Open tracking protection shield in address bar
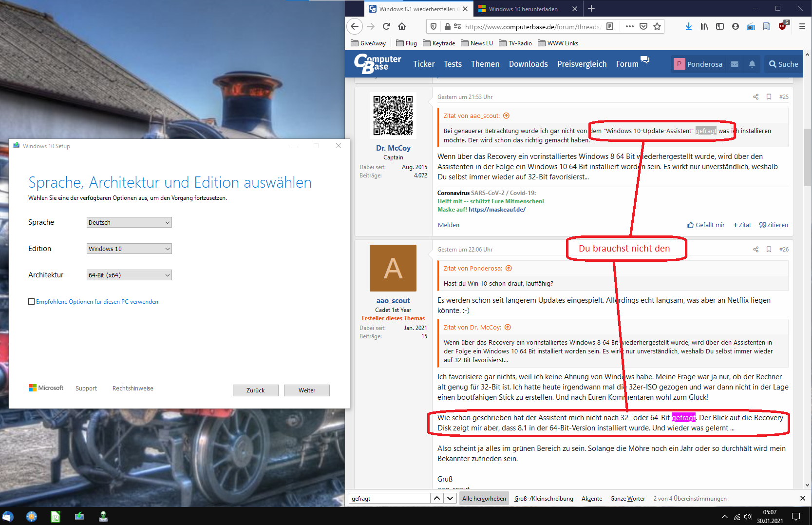812x525 pixels. [434, 26]
